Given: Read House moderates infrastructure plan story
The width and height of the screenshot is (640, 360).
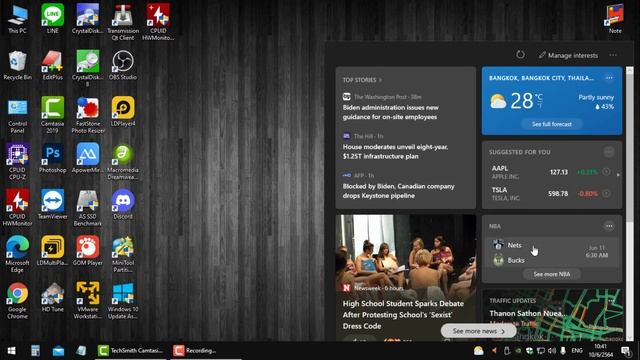Looking at the screenshot, I should coord(396,151).
